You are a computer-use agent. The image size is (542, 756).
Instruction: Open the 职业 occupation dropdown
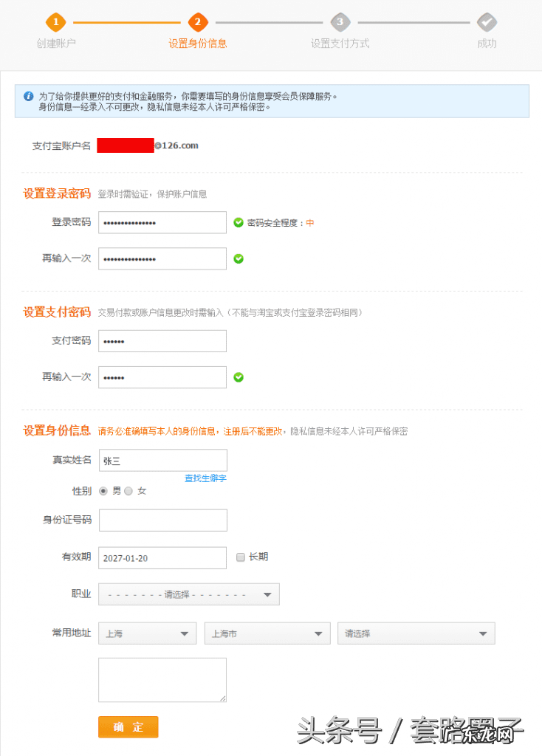pos(188,594)
